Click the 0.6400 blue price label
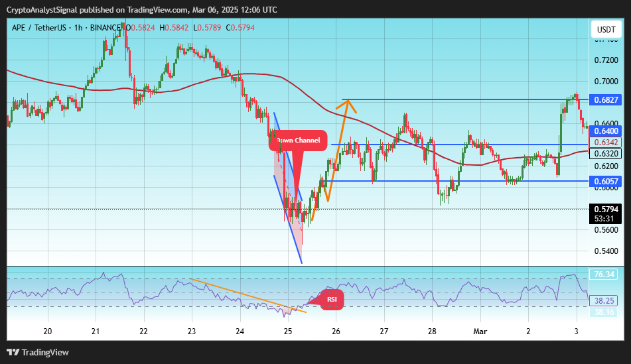 pos(606,131)
